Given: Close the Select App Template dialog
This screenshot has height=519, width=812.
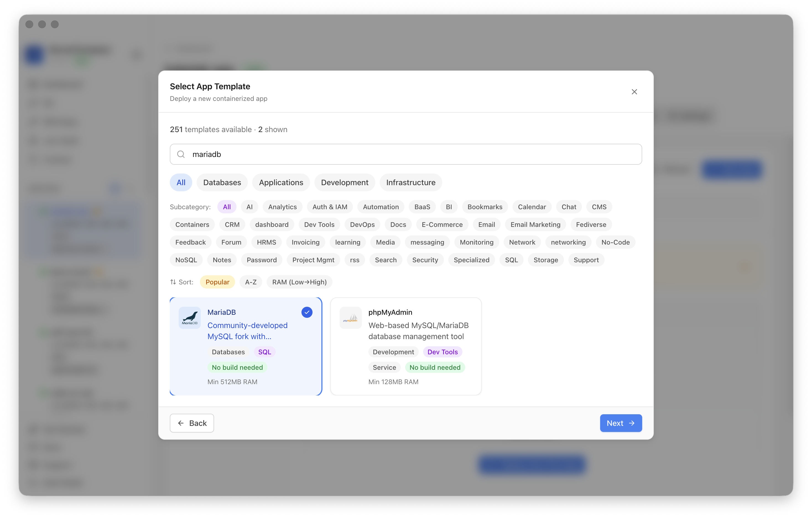Looking at the screenshot, I should [634, 92].
